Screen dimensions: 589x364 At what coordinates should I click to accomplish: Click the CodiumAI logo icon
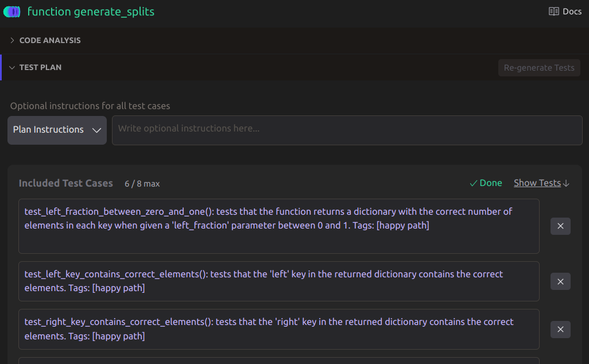click(x=11, y=12)
